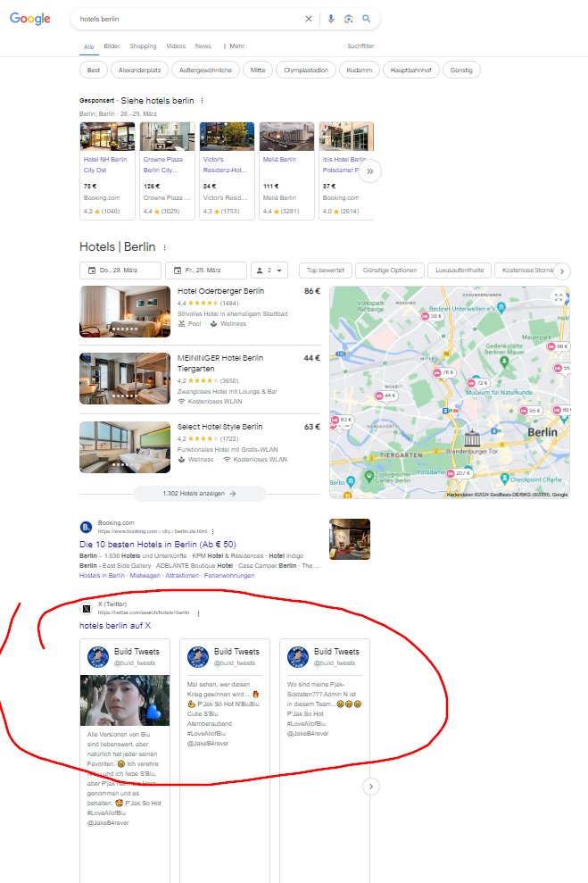The width and height of the screenshot is (588, 883).
Task: Open the three-dot menu of X (Twitter) result
Action: tap(199, 613)
